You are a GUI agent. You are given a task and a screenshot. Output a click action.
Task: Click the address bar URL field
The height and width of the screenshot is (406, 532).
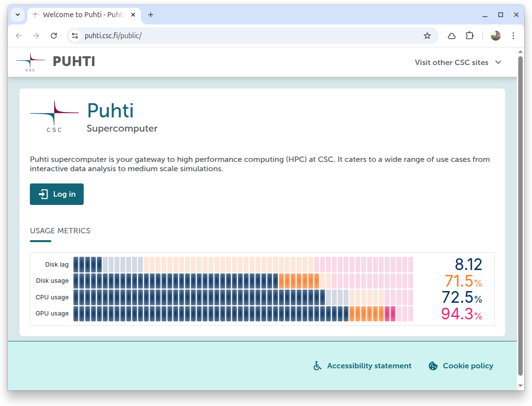tap(245, 36)
